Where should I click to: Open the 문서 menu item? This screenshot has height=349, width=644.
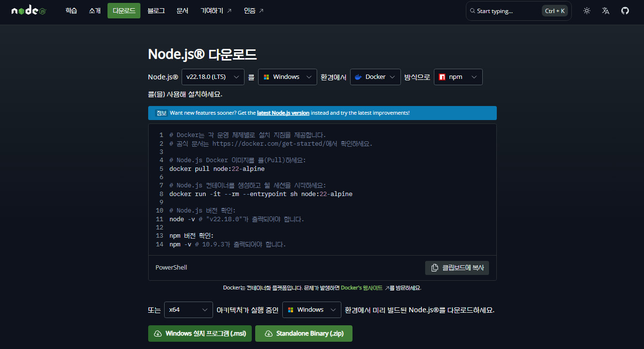click(x=183, y=11)
